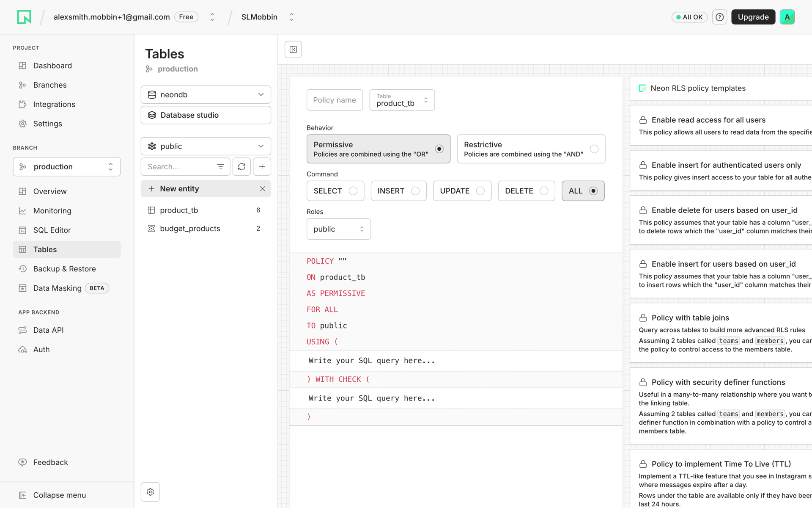Click the lock icon for read access template
The image size is (812, 508).
point(643,120)
